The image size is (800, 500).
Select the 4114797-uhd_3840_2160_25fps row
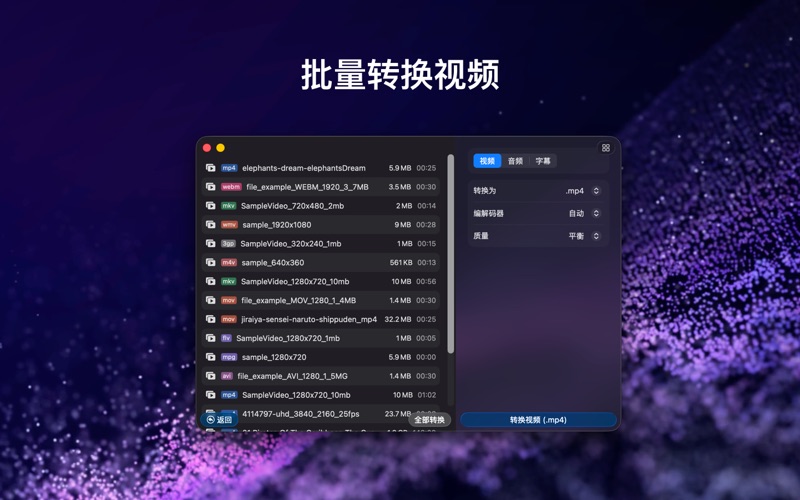(x=320, y=413)
